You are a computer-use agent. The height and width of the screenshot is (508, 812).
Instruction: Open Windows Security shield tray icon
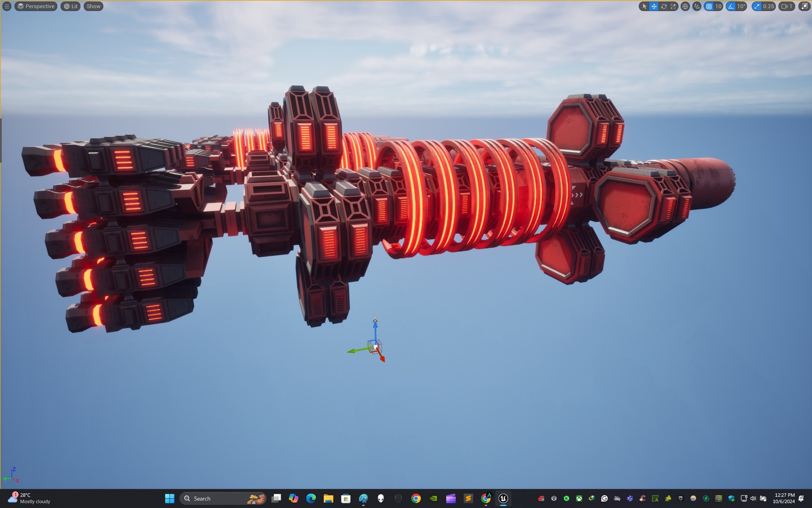[732, 499]
